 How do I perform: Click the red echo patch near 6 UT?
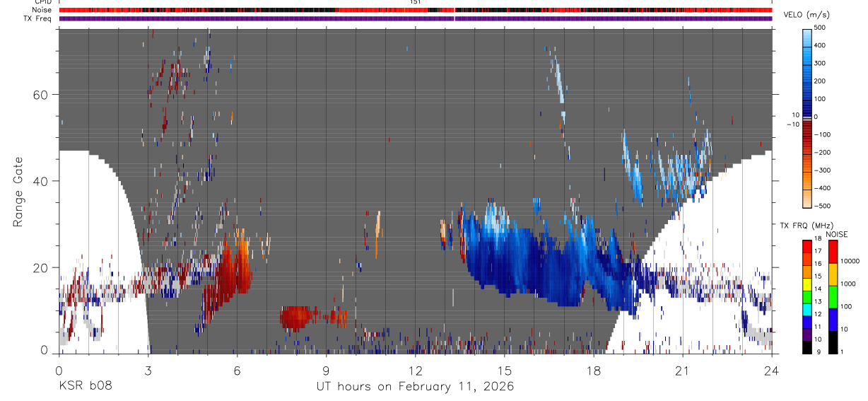232,272
